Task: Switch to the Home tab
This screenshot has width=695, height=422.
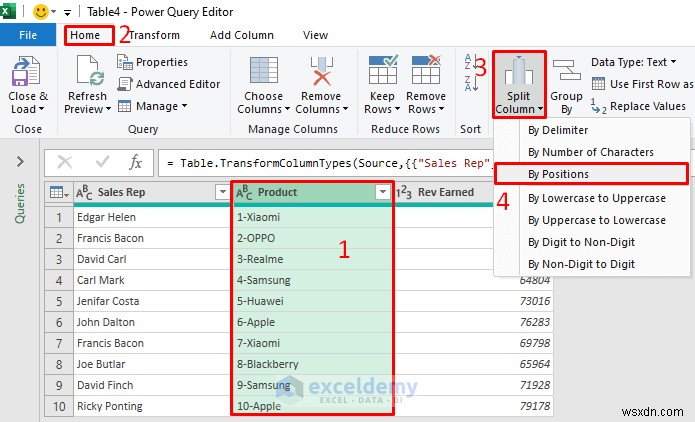Action: pos(85,35)
